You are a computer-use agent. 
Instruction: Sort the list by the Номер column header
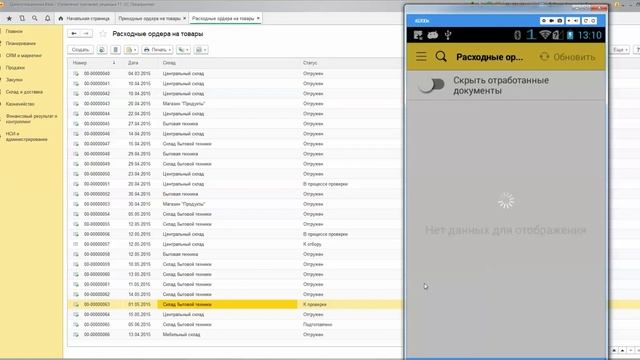80,63
